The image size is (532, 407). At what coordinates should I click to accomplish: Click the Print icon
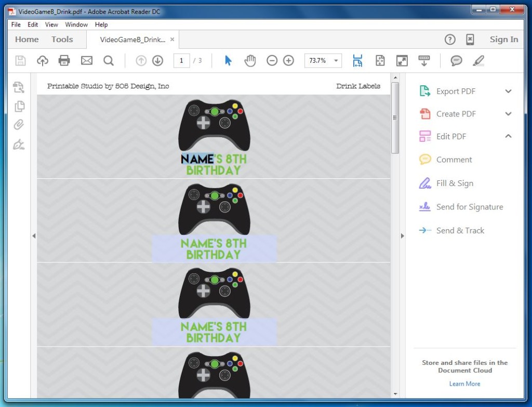(x=64, y=60)
